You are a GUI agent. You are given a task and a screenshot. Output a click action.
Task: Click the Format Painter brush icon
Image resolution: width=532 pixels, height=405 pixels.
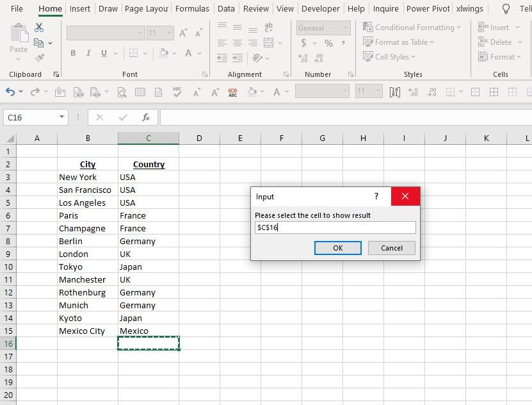[39, 58]
